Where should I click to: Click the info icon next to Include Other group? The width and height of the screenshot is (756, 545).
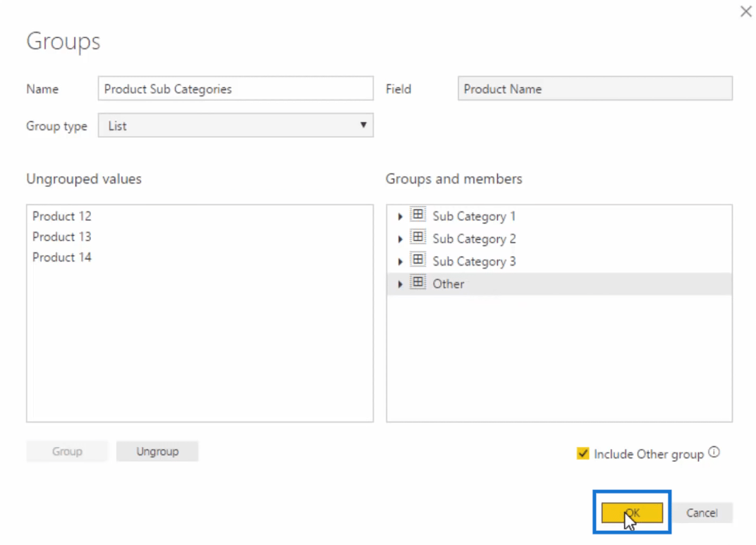[714, 453]
